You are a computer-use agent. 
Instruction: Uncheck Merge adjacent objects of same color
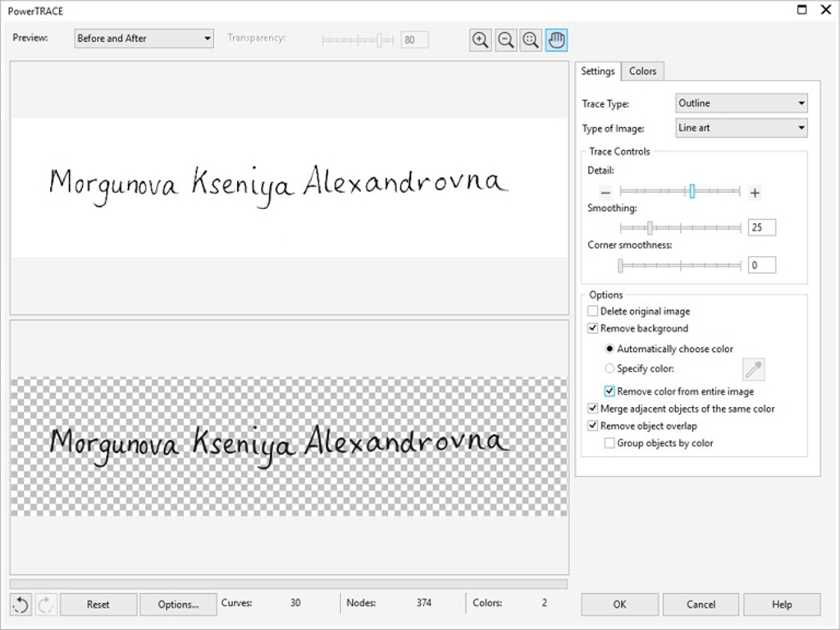coord(593,409)
